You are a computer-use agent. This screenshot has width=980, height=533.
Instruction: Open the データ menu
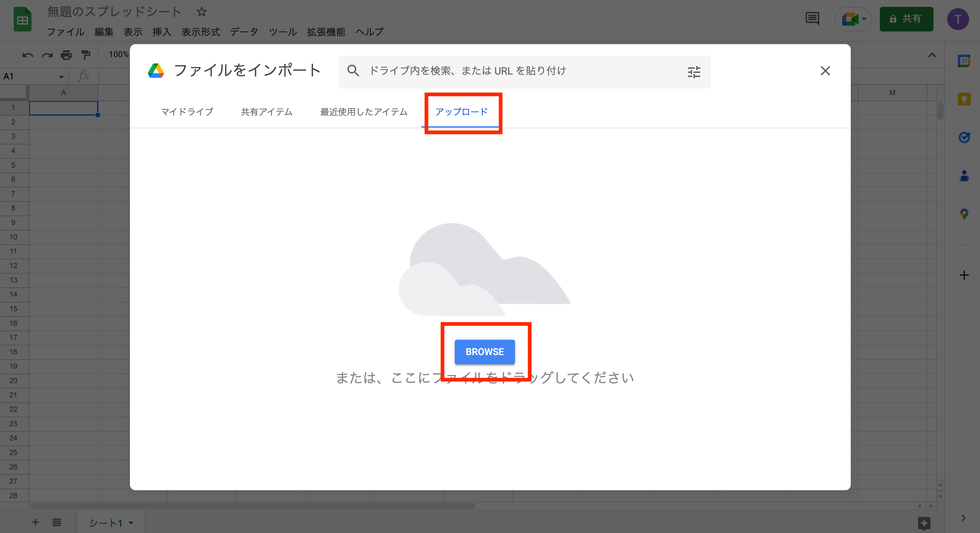244,32
